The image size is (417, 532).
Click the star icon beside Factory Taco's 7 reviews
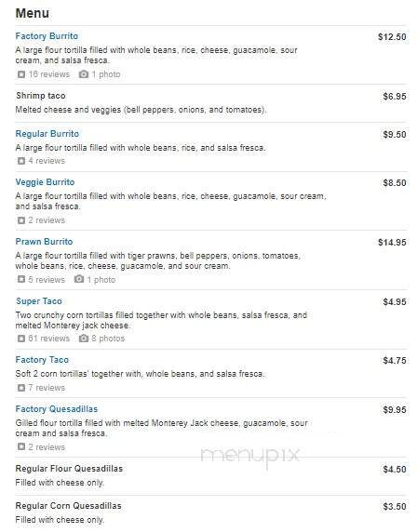(x=21, y=388)
